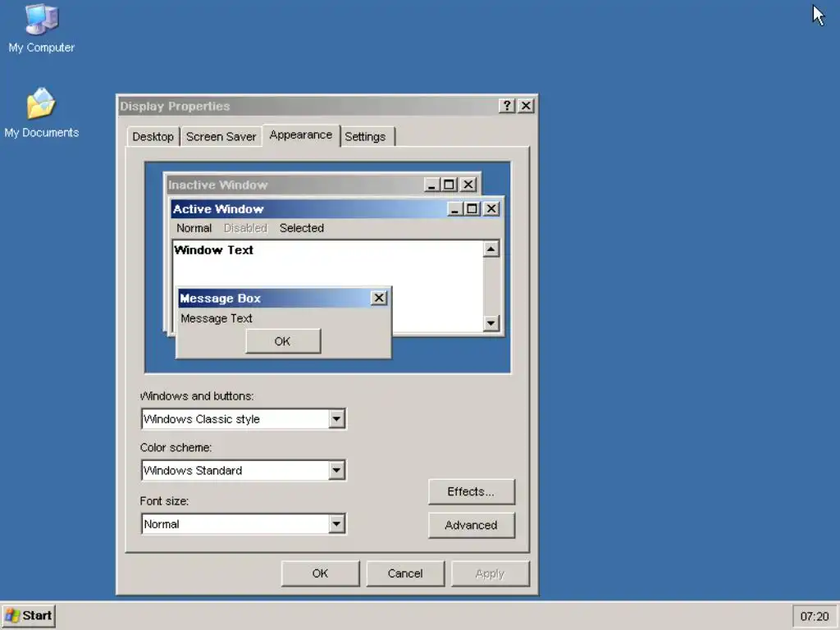Confirm with the dialog's bottom OK button
Screen dimensions: 840x630
pos(321,573)
